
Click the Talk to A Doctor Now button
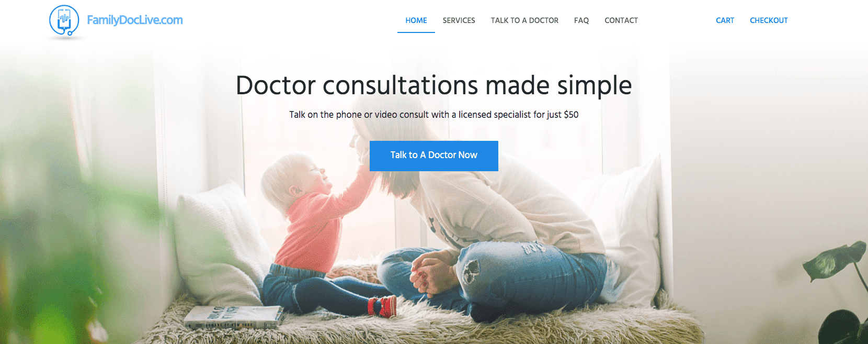(x=434, y=156)
